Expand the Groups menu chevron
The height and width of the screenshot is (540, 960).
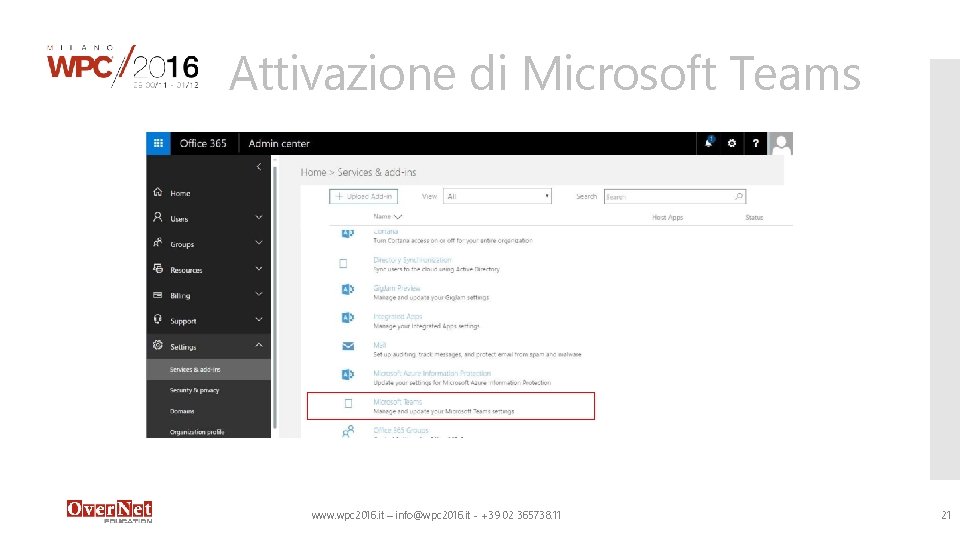pos(259,243)
